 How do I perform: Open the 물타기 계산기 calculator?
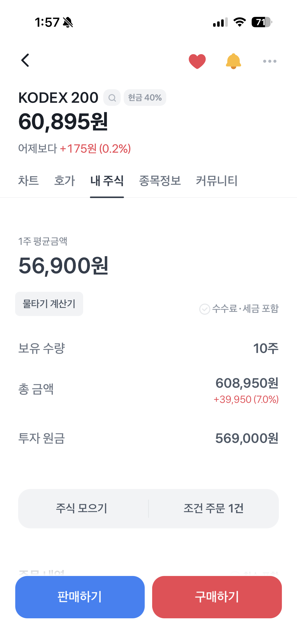[49, 304]
